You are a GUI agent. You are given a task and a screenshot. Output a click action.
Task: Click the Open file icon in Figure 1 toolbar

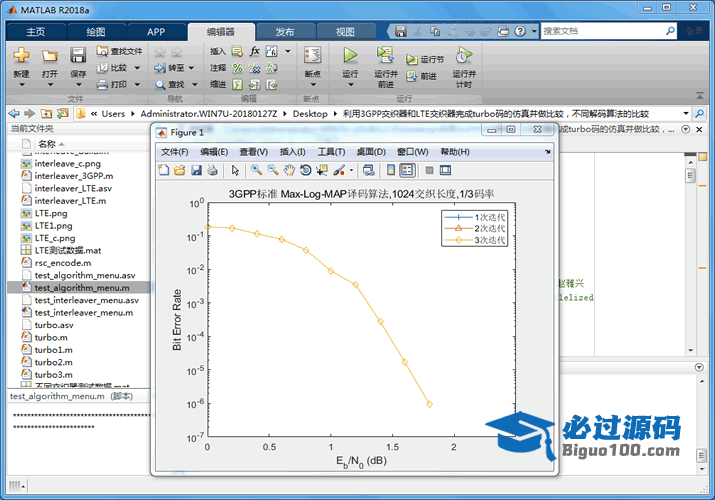click(x=180, y=170)
